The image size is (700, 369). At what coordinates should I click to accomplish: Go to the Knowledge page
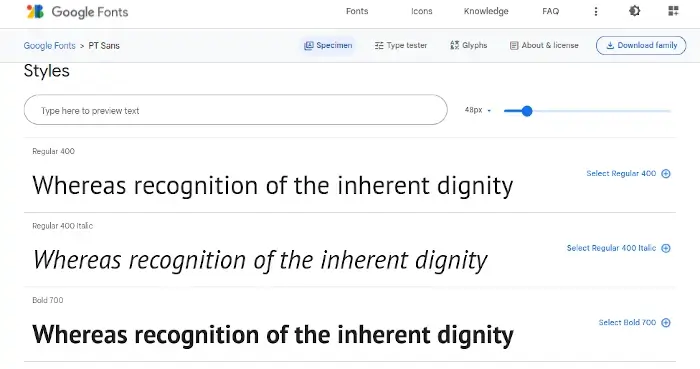pos(486,11)
